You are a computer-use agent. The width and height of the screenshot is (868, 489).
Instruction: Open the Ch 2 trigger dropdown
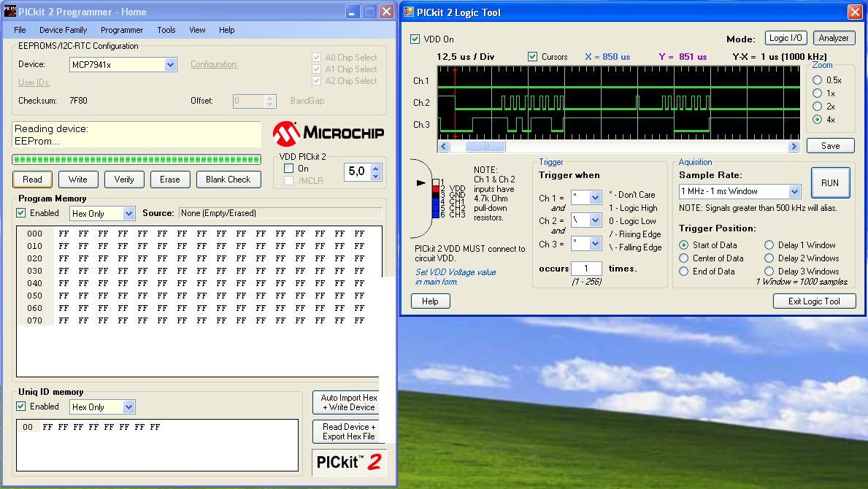tap(595, 220)
